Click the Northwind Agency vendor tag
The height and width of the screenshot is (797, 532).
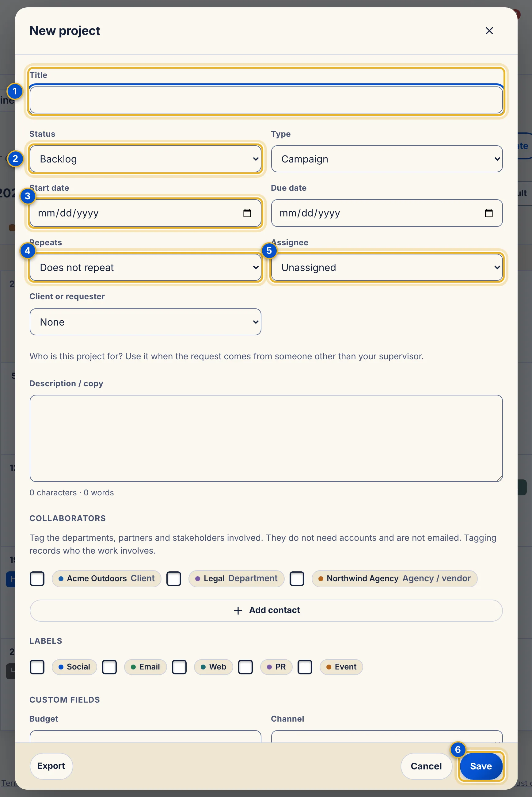395,578
